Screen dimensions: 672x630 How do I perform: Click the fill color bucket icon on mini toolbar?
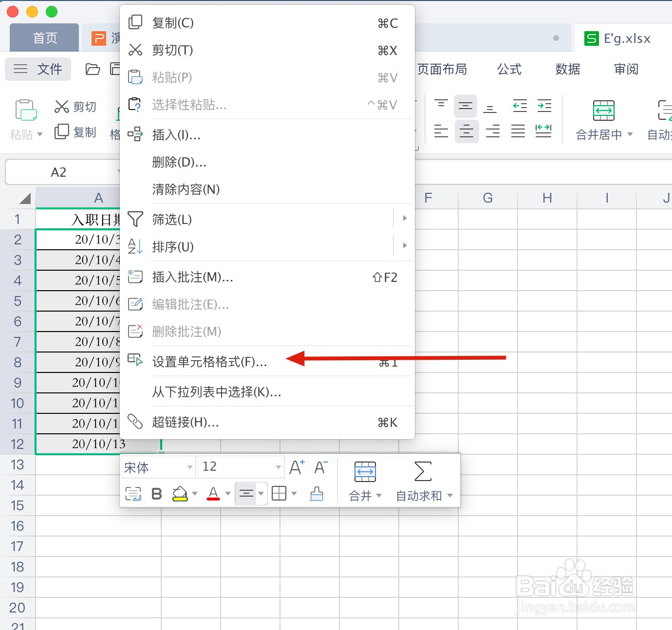pyautogui.click(x=180, y=493)
